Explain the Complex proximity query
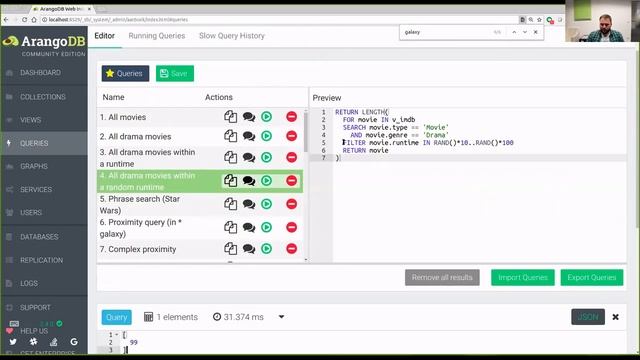The width and height of the screenshot is (640, 360). (249, 249)
